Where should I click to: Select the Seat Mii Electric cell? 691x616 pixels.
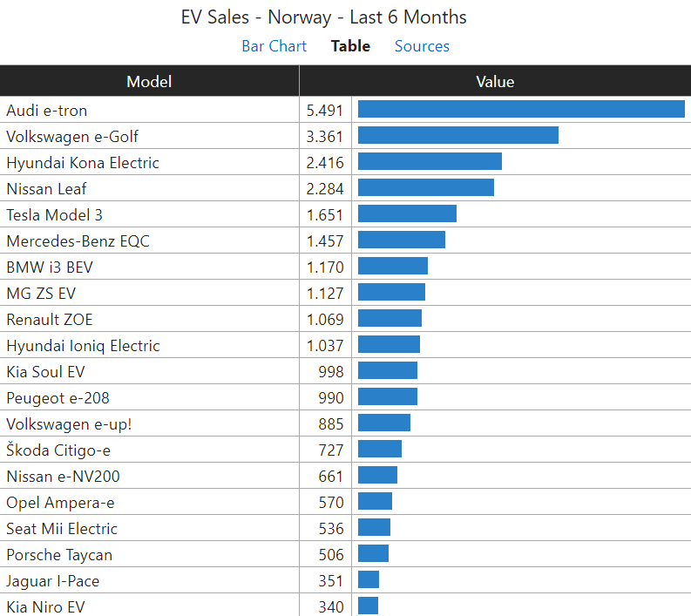[x=149, y=528]
